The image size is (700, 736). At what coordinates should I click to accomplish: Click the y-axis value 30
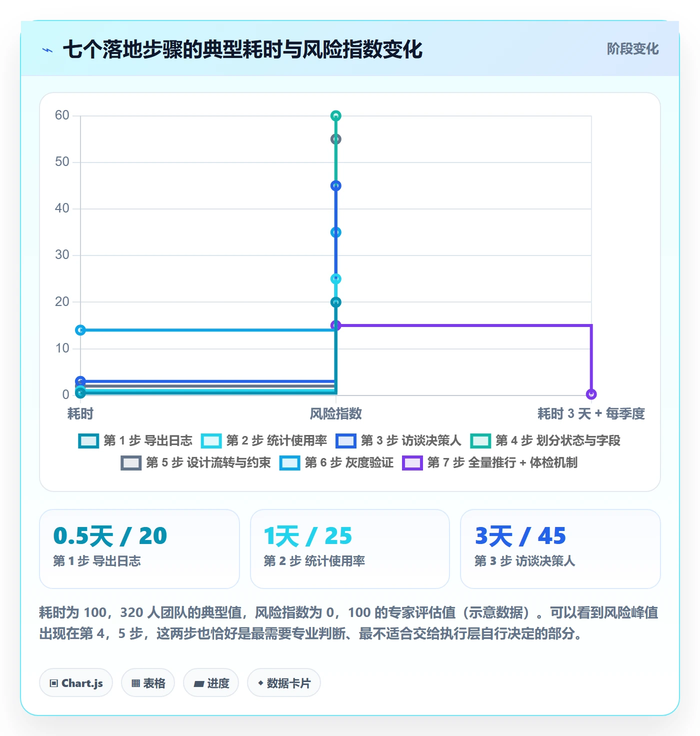[x=62, y=255]
